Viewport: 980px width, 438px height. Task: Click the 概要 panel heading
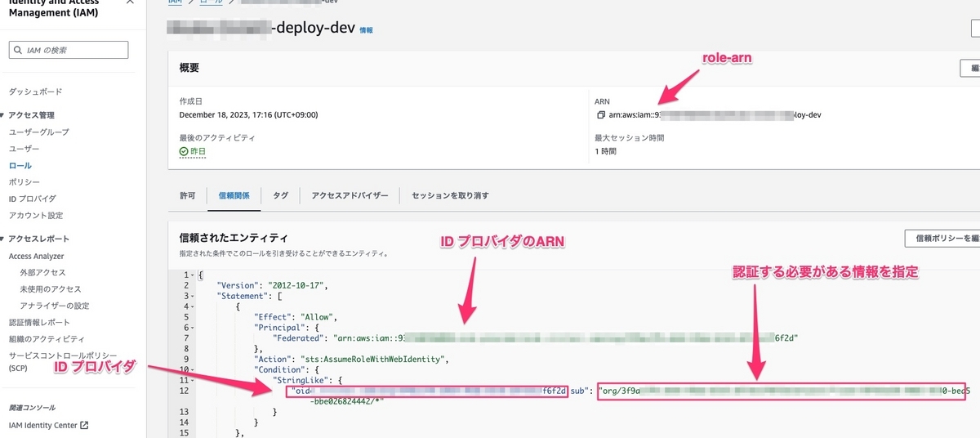pos(189,68)
